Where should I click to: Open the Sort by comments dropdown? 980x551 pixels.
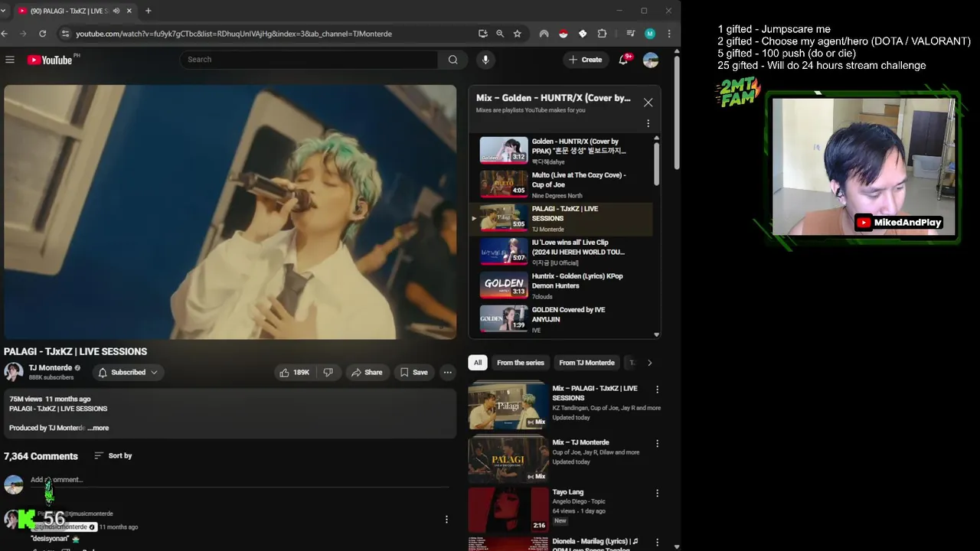(113, 455)
